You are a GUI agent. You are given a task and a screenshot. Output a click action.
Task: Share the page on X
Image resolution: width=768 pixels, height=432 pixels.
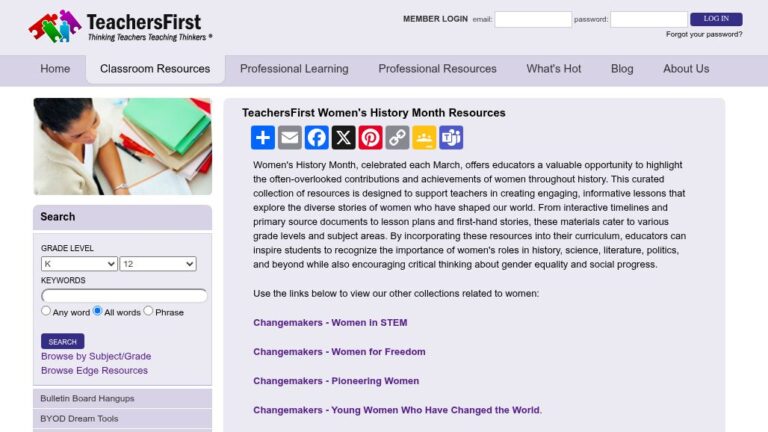(343, 138)
